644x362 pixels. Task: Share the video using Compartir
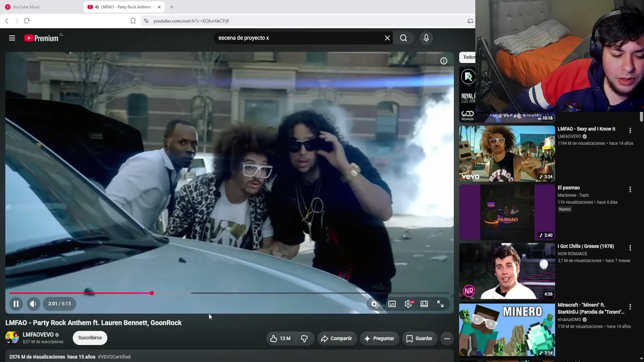coord(336,338)
